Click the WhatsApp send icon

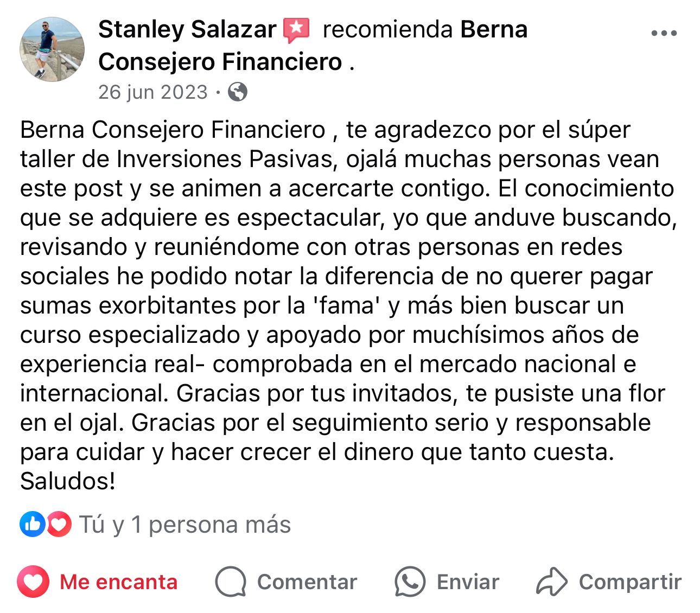pyautogui.click(x=410, y=582)
